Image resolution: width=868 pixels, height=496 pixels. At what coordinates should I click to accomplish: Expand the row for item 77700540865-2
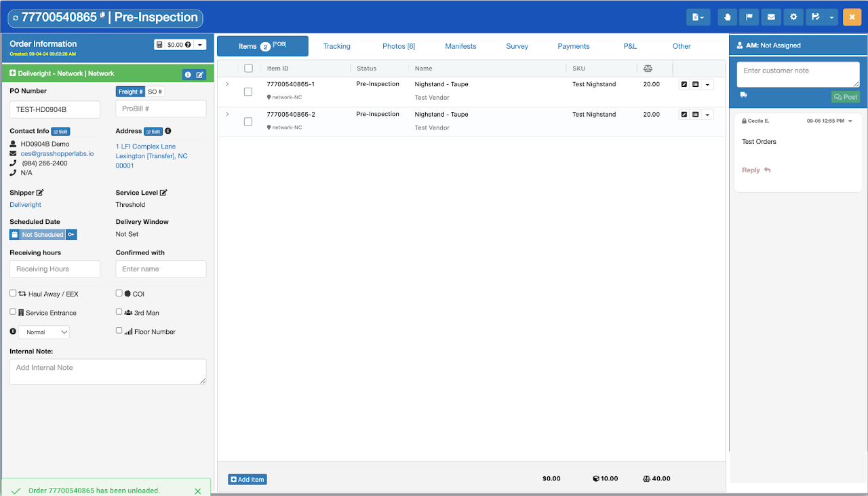[227, 114]
